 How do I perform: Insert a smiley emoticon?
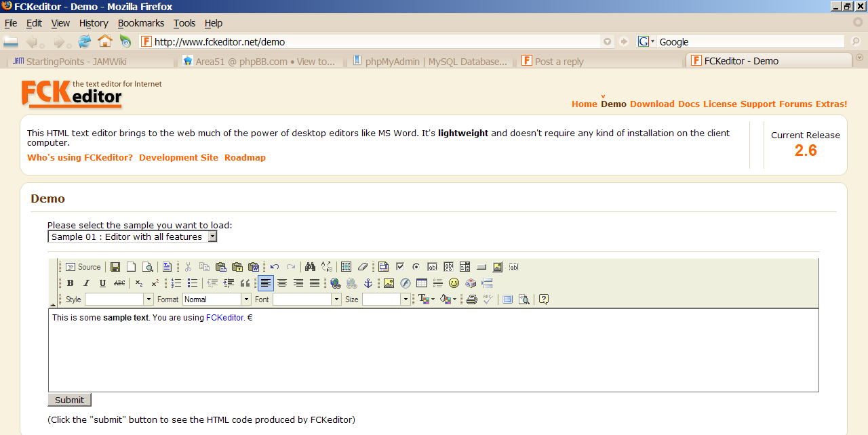point(454,283)
